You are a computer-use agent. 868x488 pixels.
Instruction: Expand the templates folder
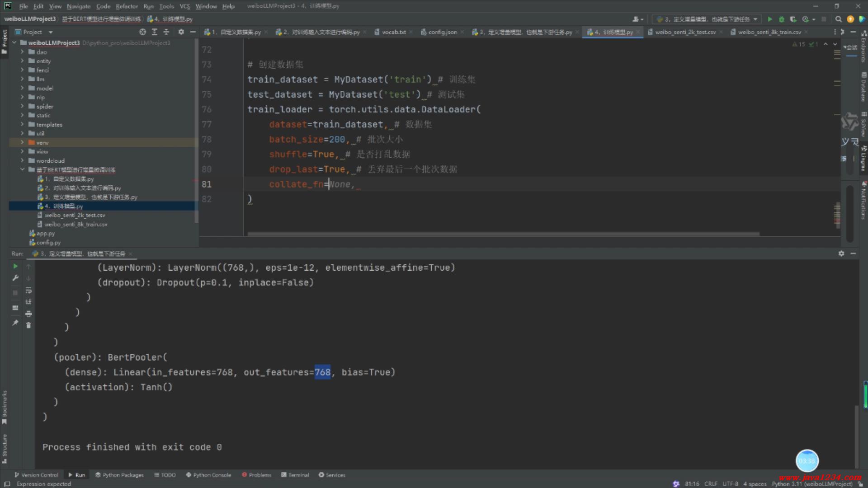pyautogui.click(x=22, y=125)
